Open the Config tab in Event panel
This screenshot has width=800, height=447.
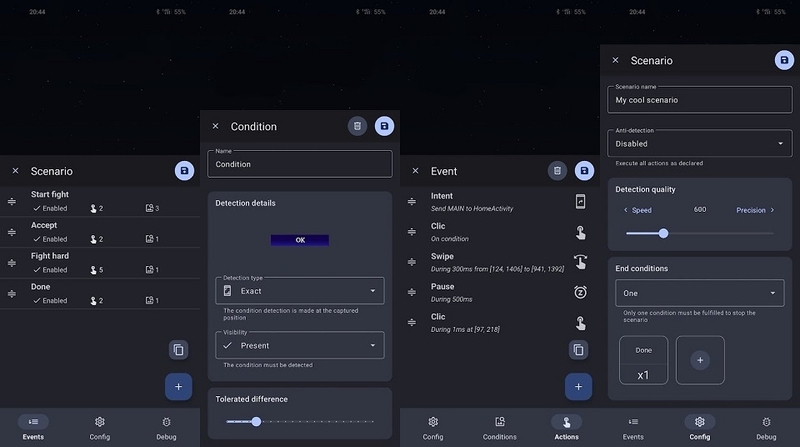coord(433,428)
